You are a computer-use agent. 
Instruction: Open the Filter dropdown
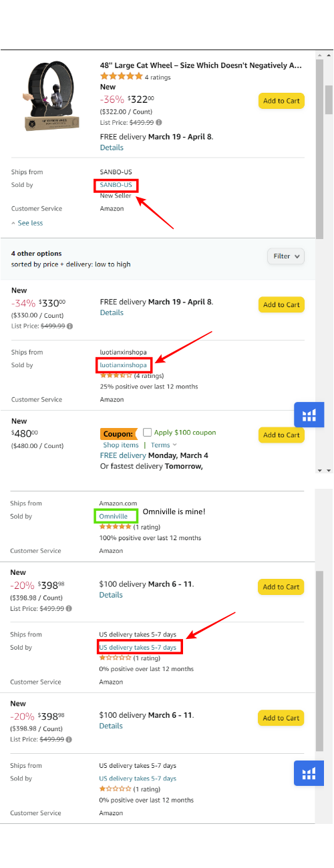click(x=285, y=256)
